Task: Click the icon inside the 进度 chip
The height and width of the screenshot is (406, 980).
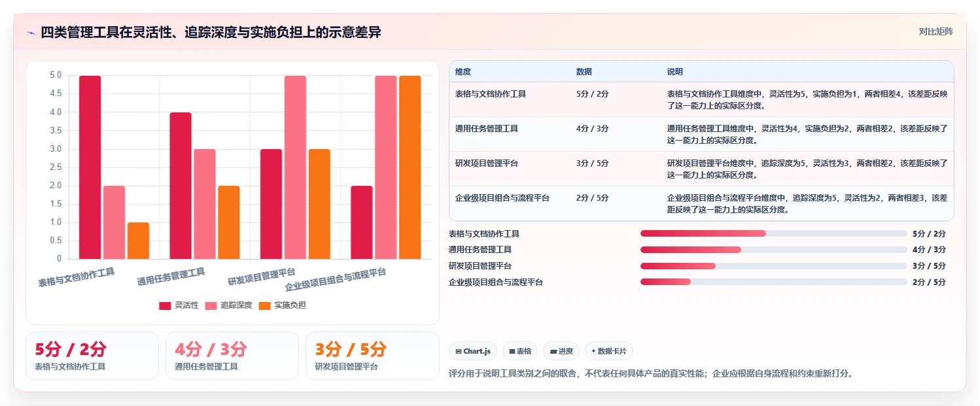Action: coord(553,352)
